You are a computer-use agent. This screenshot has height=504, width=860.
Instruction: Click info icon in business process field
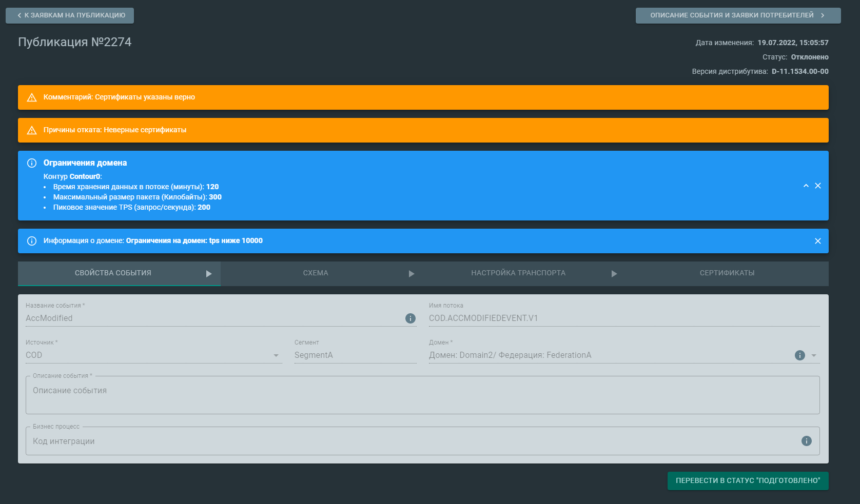[x=806, y=441]
